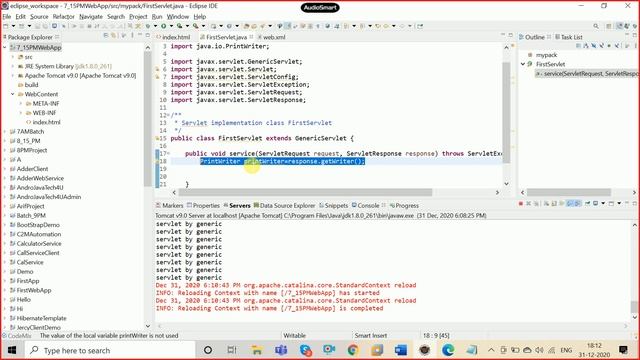Viewport: 640px width, 360px height.
Task: Click 'Writable' in the status bar
Action: tap(294, 336)
